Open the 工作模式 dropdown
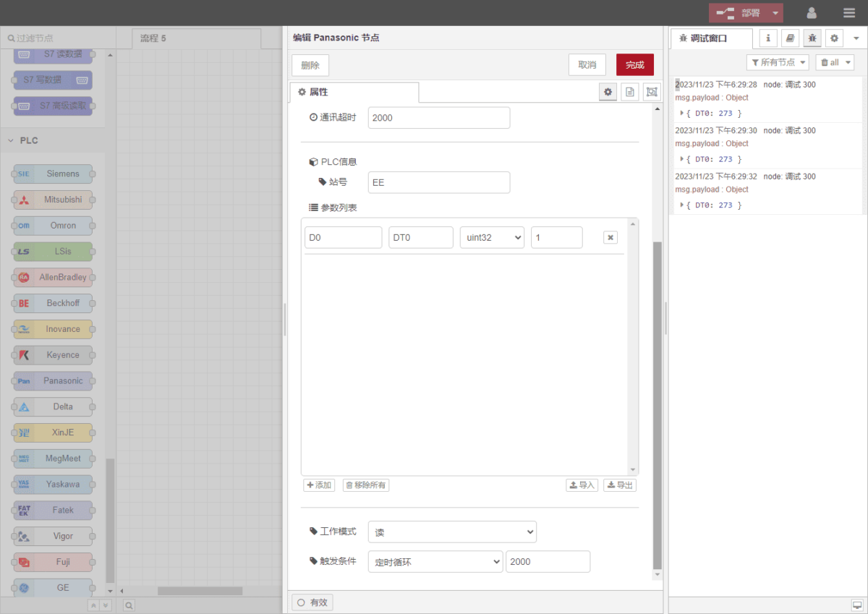Viewport: 868px width, 614px height. pos(452,532)
